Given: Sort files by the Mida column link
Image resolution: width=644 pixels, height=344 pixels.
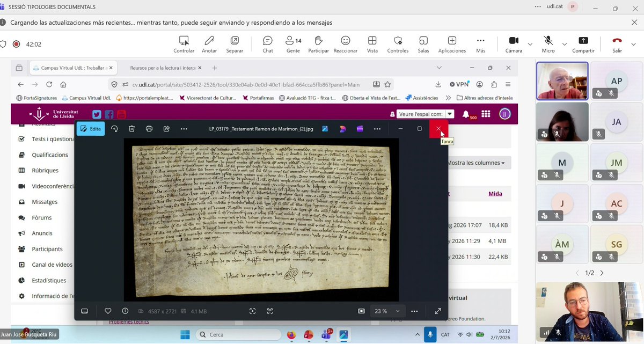Looking at the screenshot, I should (x=495, y=194).
